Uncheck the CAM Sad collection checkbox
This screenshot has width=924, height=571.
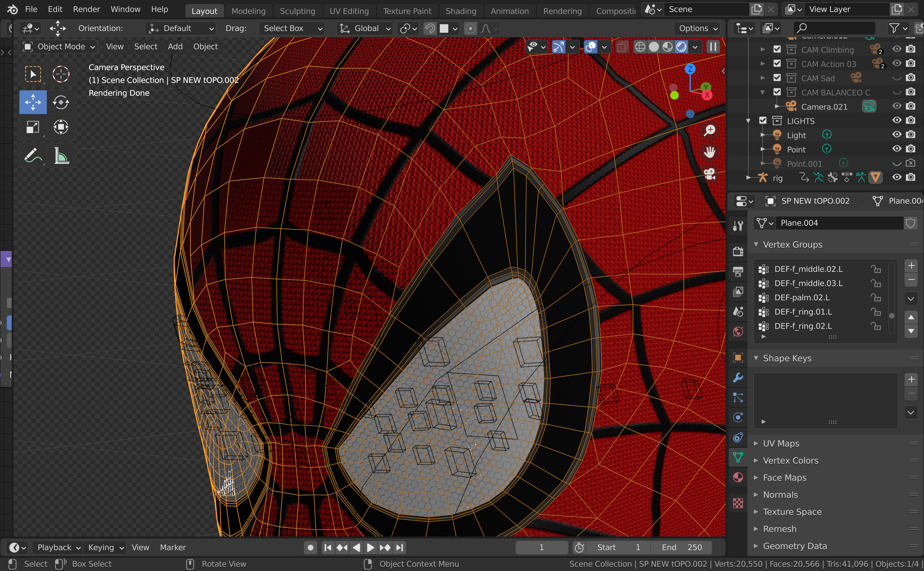coord(777,78)
